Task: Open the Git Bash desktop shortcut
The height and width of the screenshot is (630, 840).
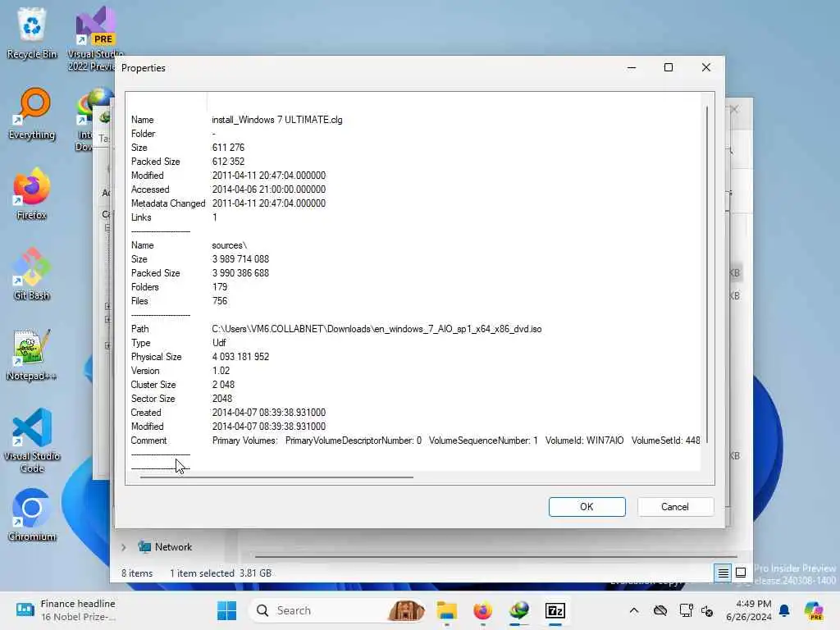Action: (x=32, y=274)
